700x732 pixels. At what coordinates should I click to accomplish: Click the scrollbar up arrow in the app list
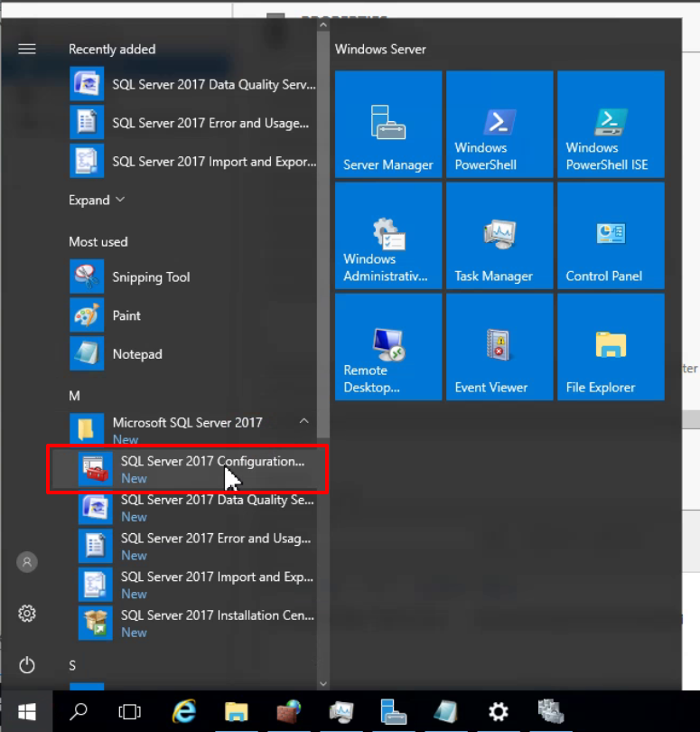323,25
